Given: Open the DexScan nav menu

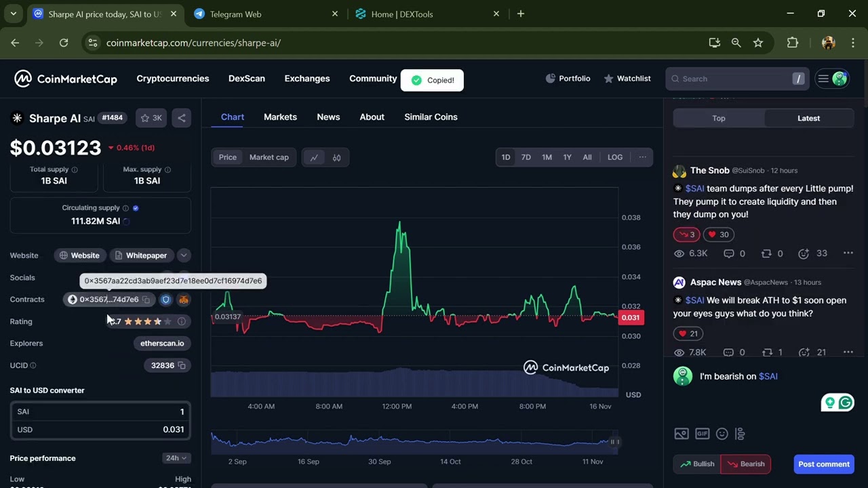Looking at the screenshot, I should click(247, 79).
